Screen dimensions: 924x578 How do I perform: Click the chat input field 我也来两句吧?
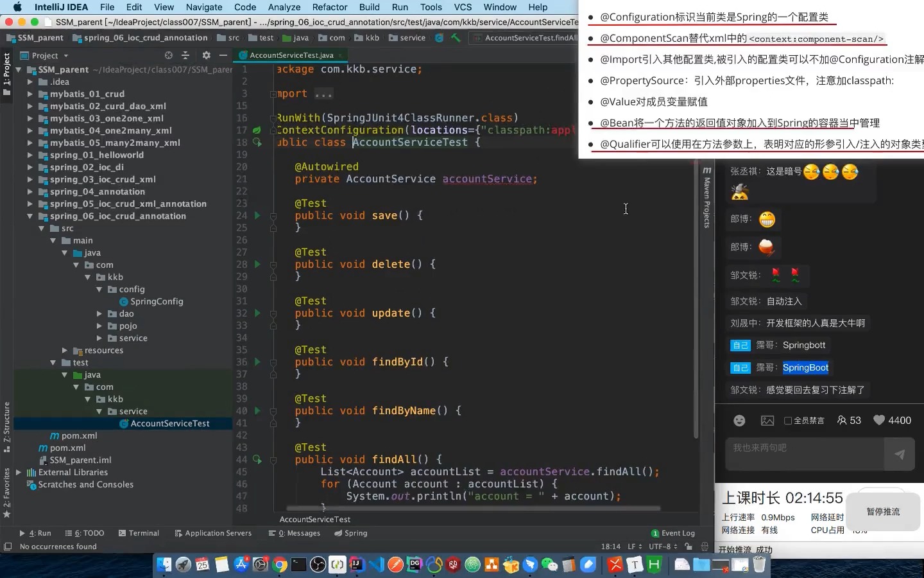pyautogui.click(x=805, y=454)
